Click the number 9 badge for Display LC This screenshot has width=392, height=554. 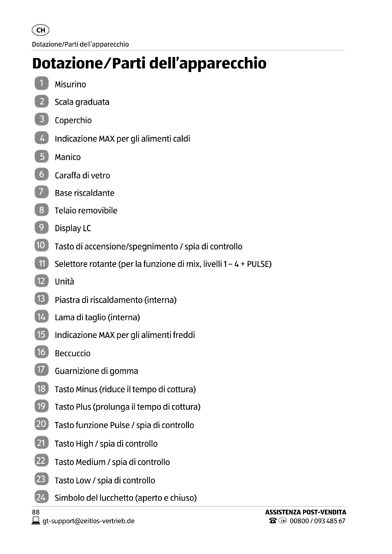41,228
